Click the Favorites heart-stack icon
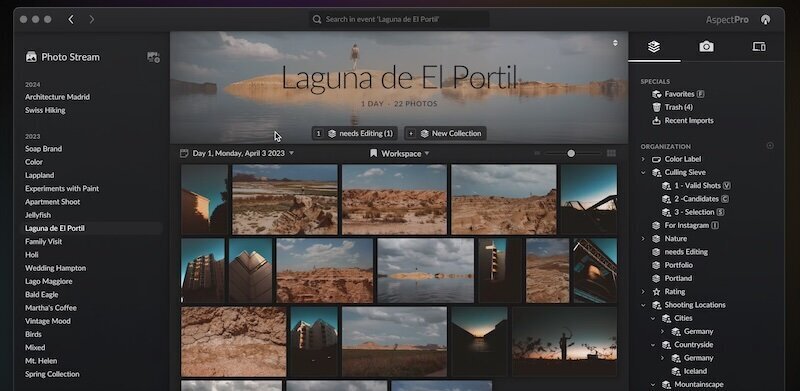 (x=657, y=94)
